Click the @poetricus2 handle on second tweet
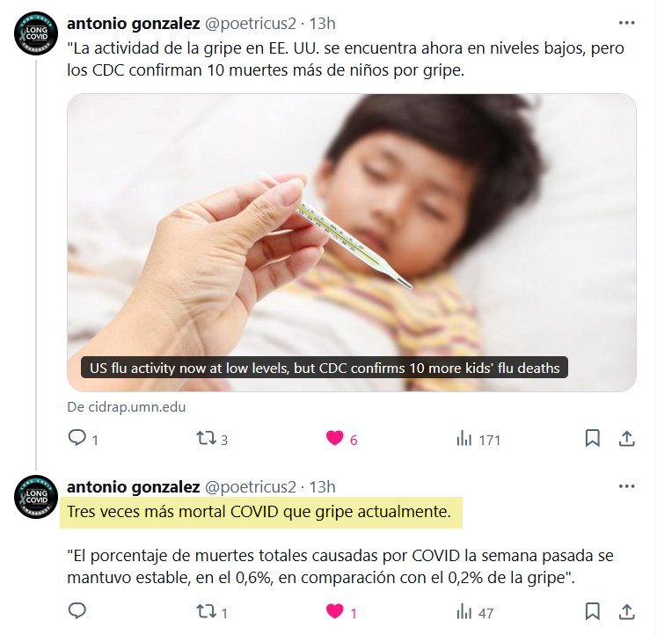Viewport: 672px width, 635px height. (x=251, y=486)
